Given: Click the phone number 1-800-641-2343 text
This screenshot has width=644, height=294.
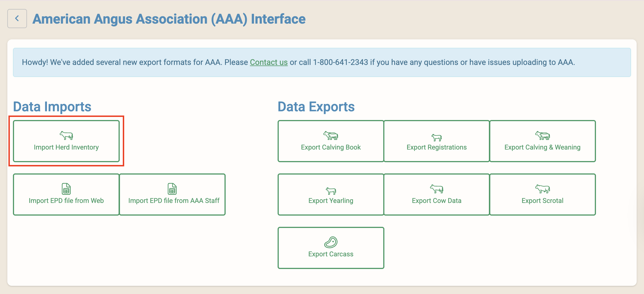Looking at the screenshot, I should click(x=341, y=62).
